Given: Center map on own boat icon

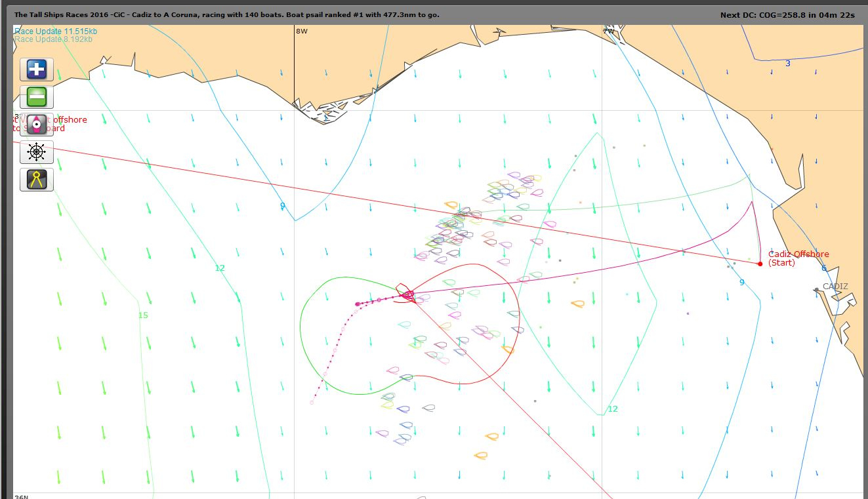Looking at the screenshot, I should click(37, 125).
